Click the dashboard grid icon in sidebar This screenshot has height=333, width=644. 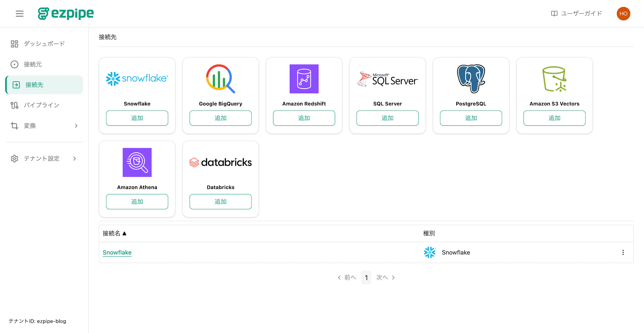(14, 44)
